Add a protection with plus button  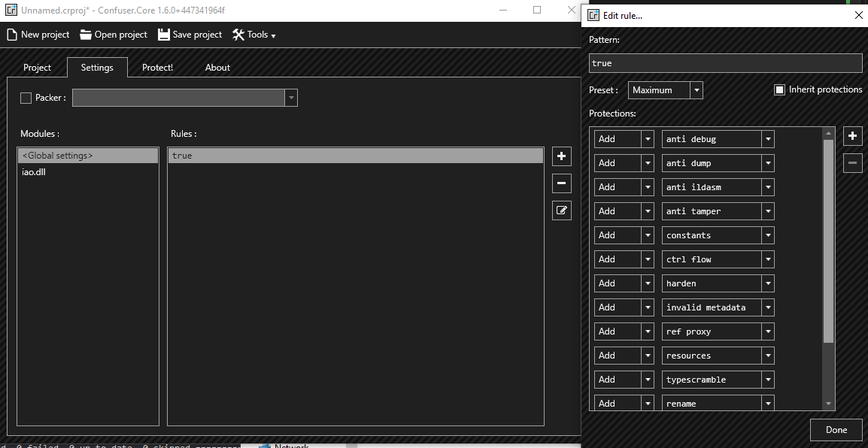tap(852, 136)
